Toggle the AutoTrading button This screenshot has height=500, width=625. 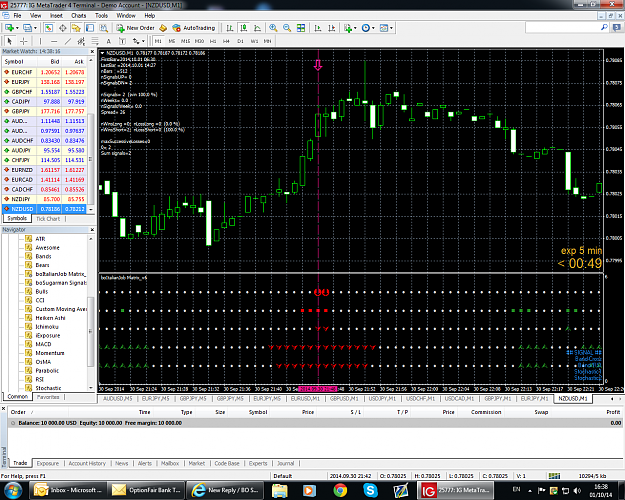pos(194,28)
